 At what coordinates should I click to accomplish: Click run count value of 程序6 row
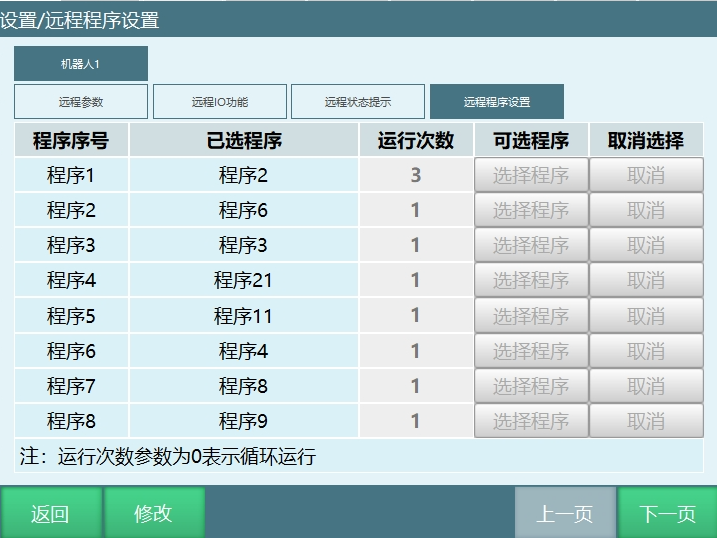click(416, 351)
